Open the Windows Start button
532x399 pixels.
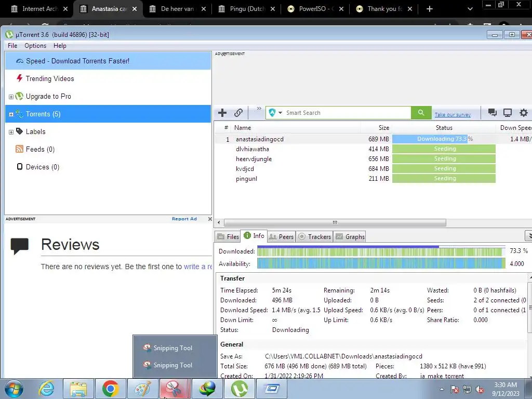click(x=14, y=389)
